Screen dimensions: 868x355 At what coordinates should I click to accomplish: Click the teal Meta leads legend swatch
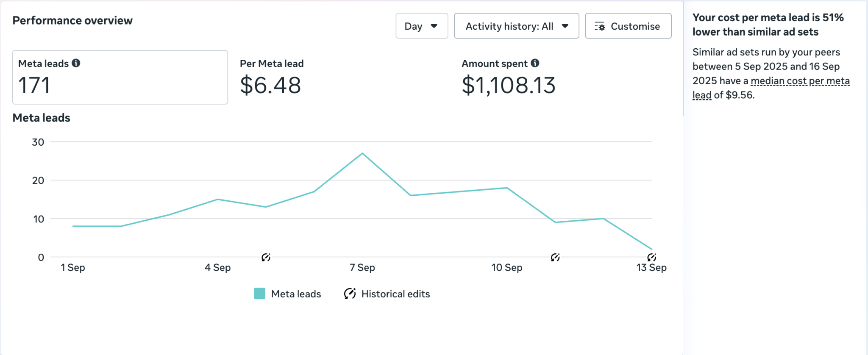(259, 294)
